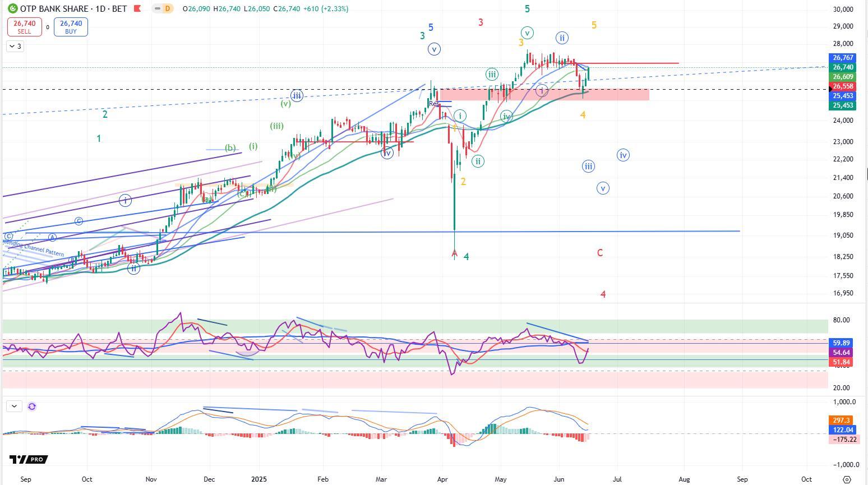Click the blue BUY 26,740 button
868x485 pixels.
pos(71,27)
